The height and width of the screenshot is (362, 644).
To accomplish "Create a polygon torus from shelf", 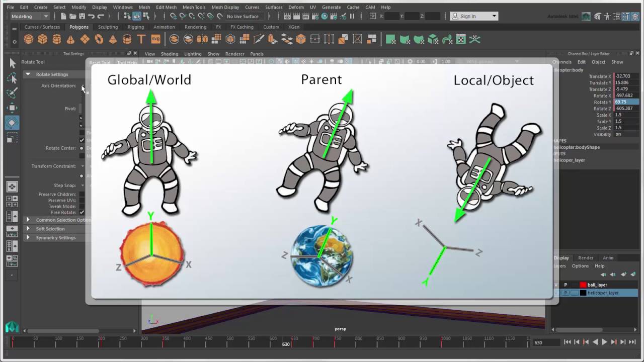I will click(99, 39).
